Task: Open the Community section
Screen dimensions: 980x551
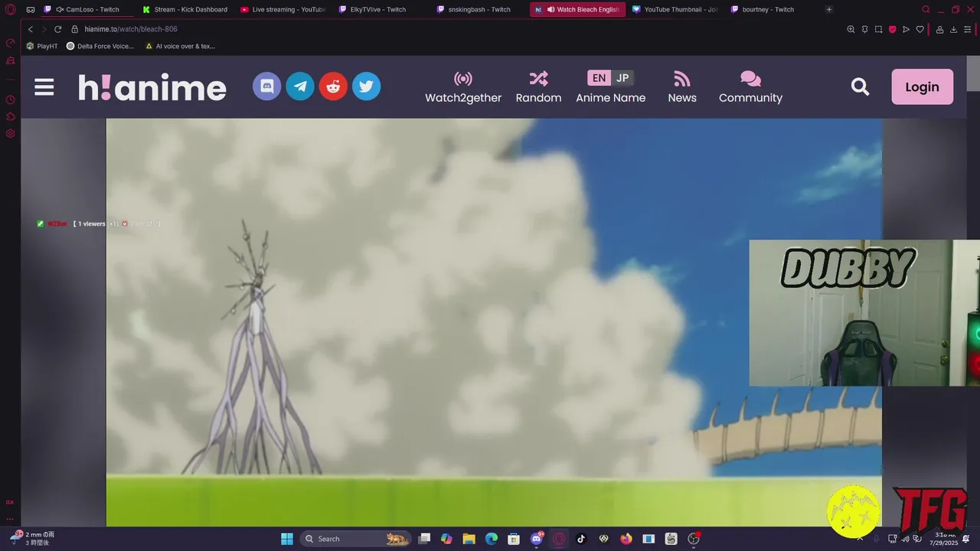Action: (x=750, y=87)
